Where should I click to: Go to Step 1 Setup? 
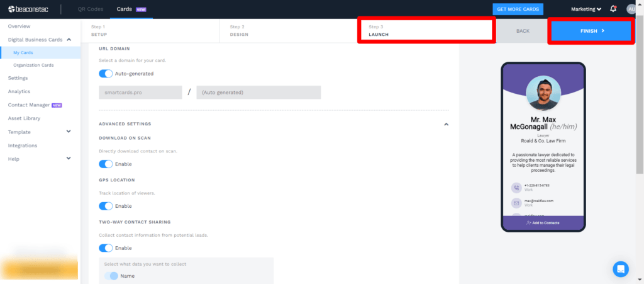[150, 30]
